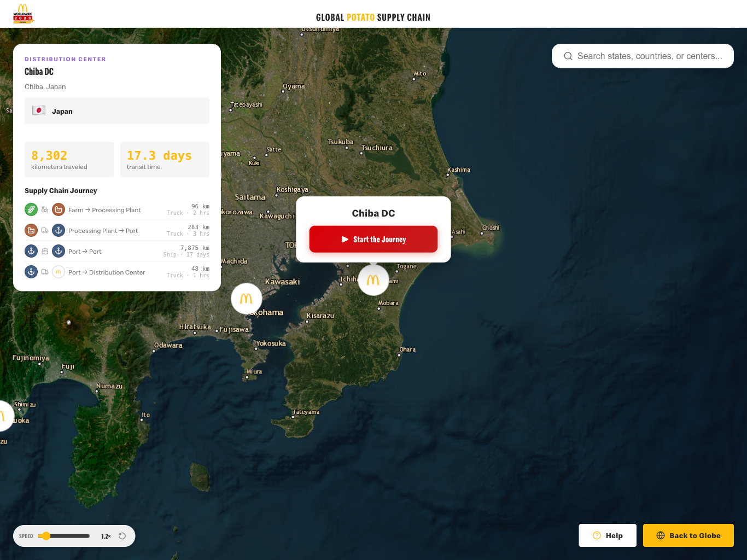The width and height of the screenshot is (747, 560).
Task: Click the Mito city label on the map
Action: (420, 73)
